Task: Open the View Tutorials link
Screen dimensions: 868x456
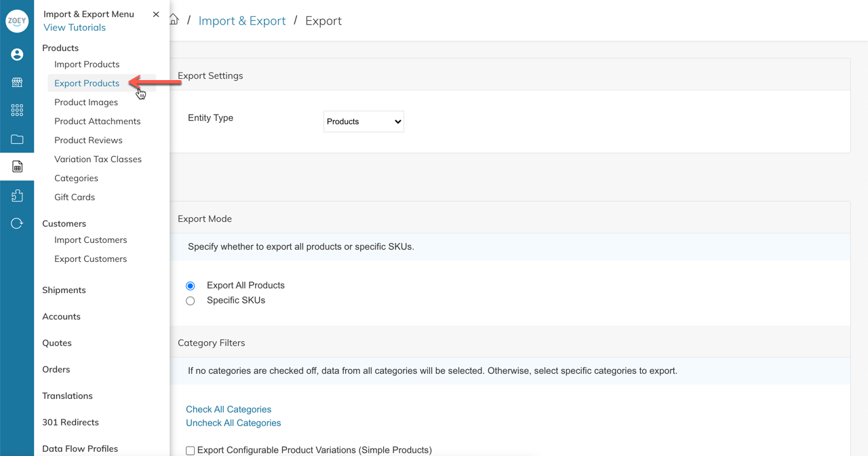Action: [75, 27]
